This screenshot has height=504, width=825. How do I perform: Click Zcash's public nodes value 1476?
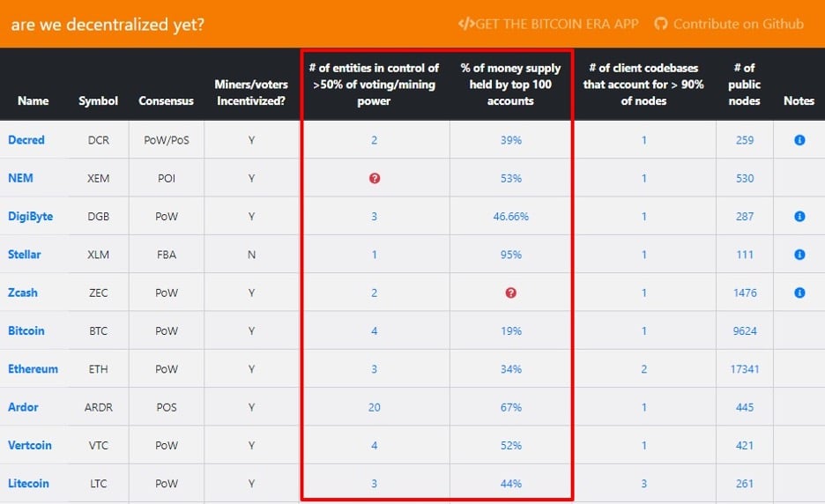[x=745, y=293]
